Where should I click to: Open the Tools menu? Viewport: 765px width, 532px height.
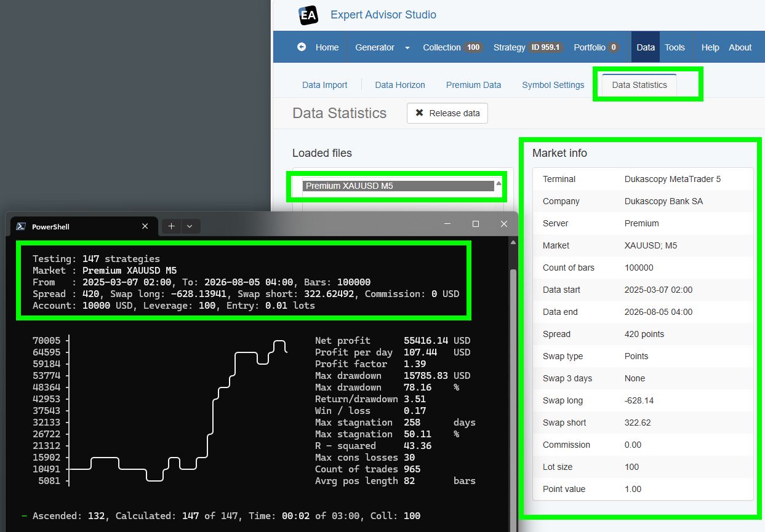[675, 47]
